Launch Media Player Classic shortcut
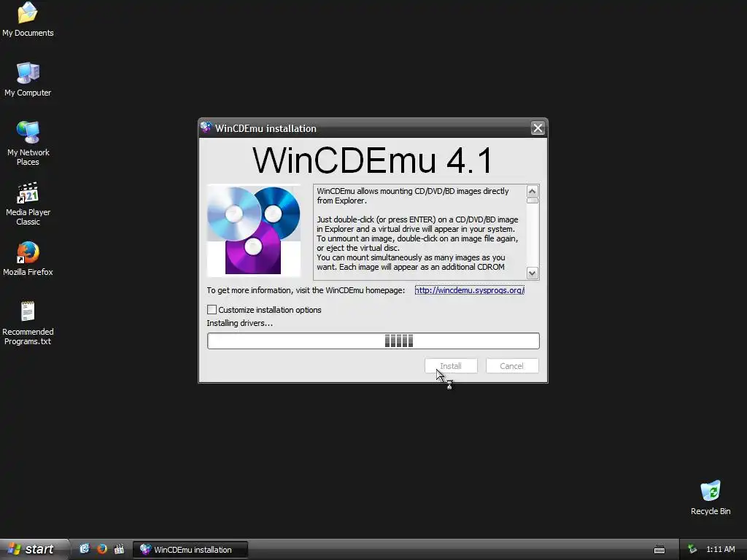 pos(28,203)
